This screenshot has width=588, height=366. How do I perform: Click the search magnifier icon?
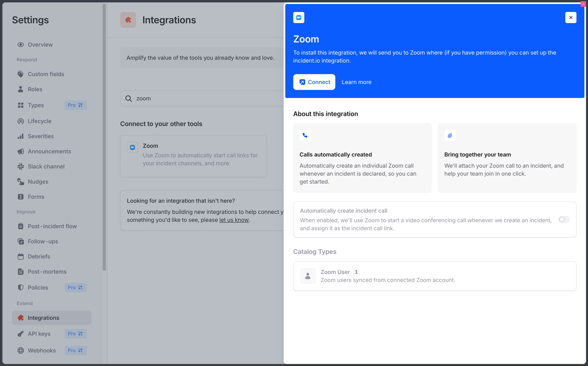point(129,99)
